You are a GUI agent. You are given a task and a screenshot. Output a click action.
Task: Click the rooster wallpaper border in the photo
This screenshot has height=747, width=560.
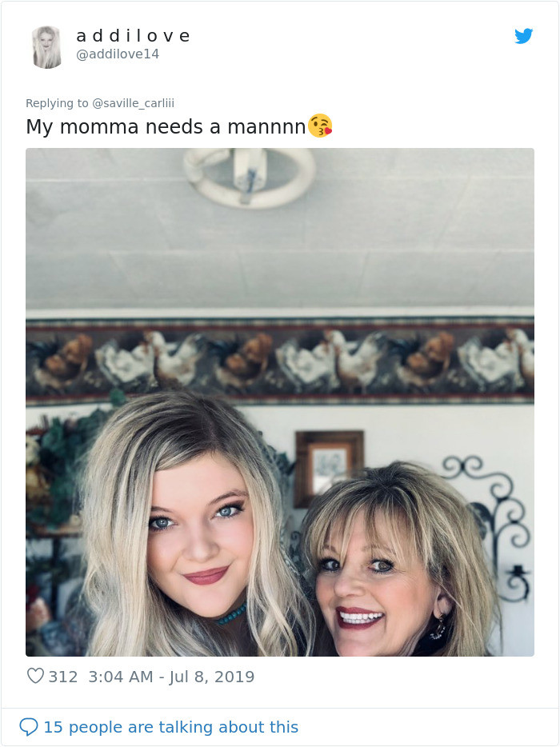280,359
